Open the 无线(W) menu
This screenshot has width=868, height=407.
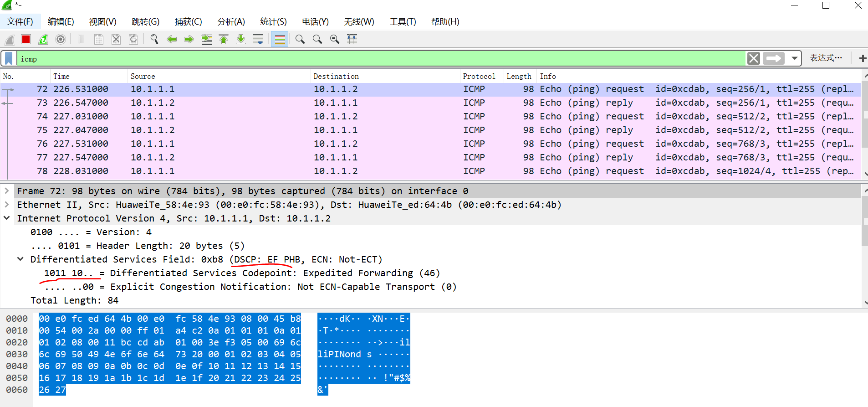pyautogui.click(x=359, y=21)
